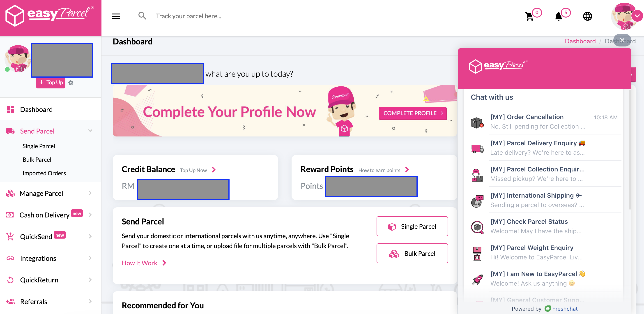Select Bulk Parcel in sidebar
Image resolution: width=644 pixels, height=314 pixels.
click(x=37, y=159)
